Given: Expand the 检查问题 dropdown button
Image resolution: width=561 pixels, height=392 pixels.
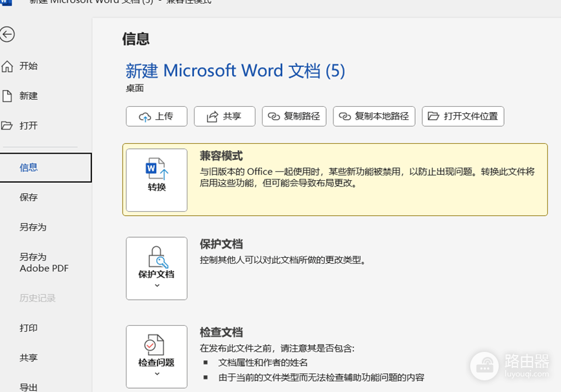Looking at the screenshot, I should tap(156, 356).
